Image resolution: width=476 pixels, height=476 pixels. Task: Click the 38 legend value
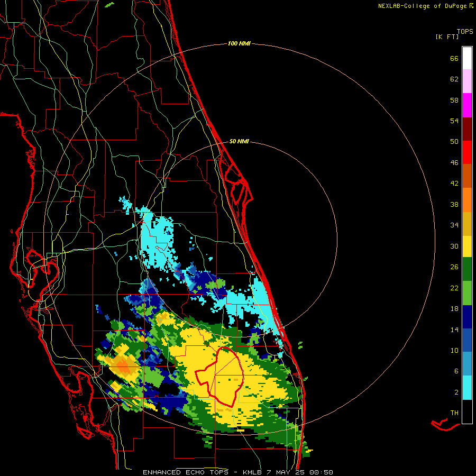[x=454, y=205]
